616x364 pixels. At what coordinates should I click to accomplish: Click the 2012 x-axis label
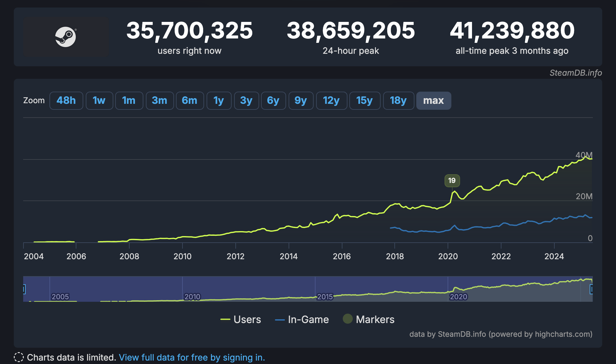coord(235,256)
